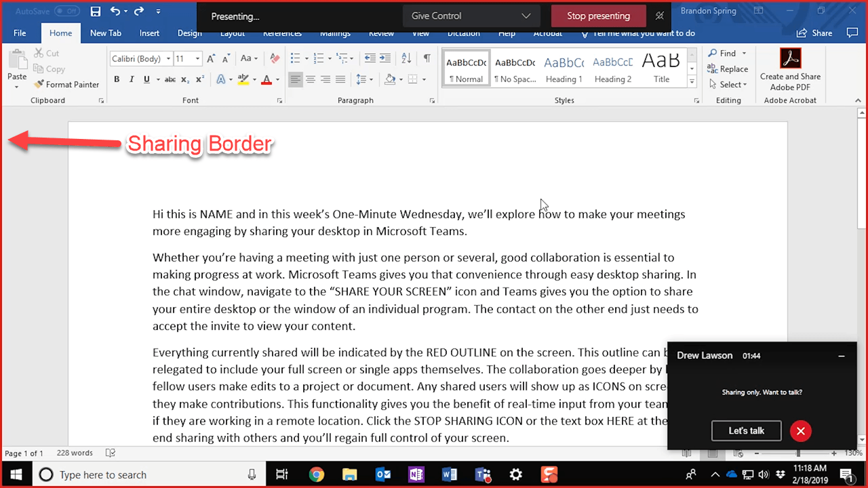This screenshot has height=488, width=868.
Task: Click the Share button
Action: tap(815, 33)
